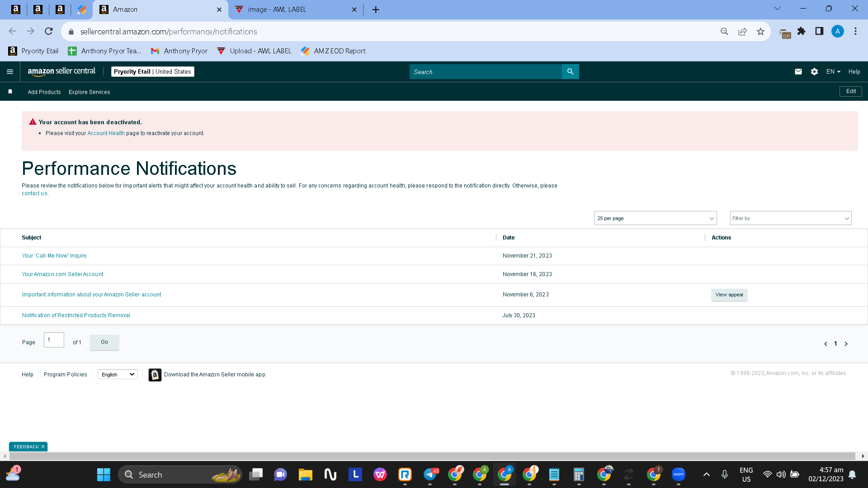Screen dimensions: 868x488
Task: Switch to the image - AWL LABEL tab
Action: click(296, 9)
